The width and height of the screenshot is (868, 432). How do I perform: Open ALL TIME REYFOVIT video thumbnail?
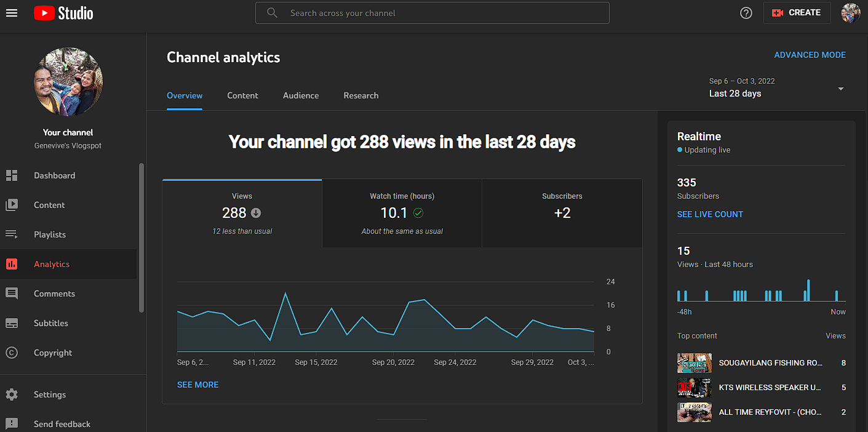(x=695, y=412)
